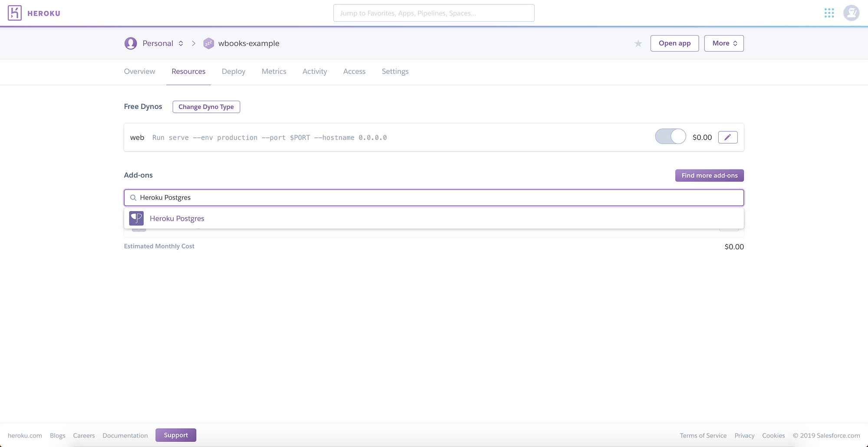
Task: Click the wbooks-example app name
Action: pos(249,43)
